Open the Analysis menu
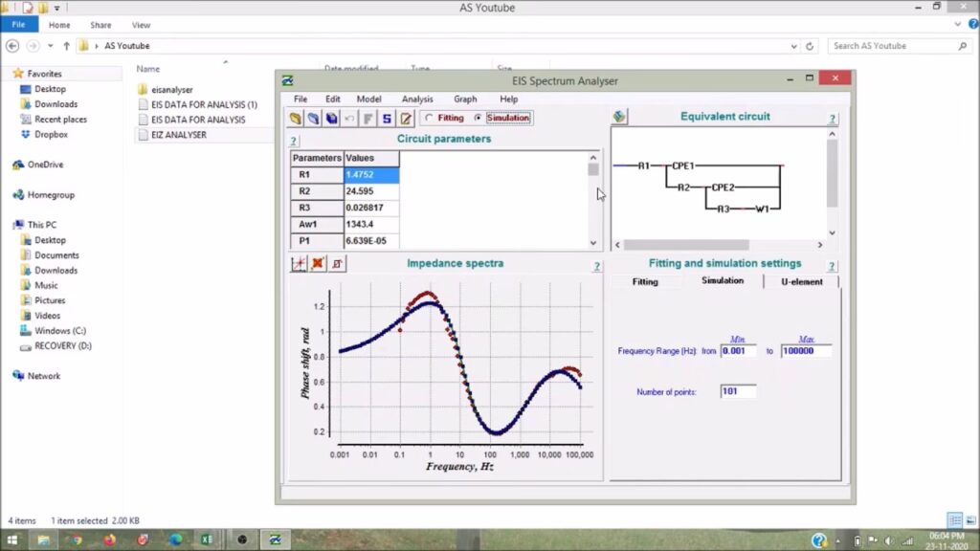 pos(417,99)
